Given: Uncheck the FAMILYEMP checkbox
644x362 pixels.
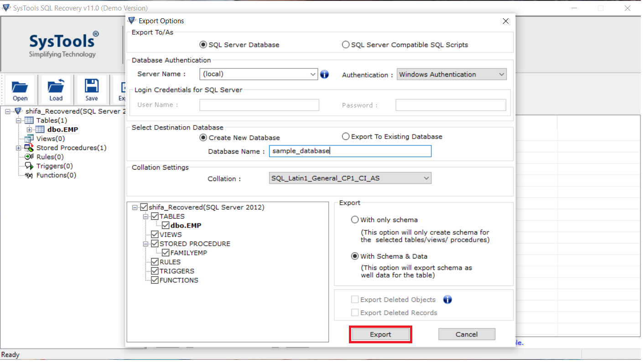Looking at the screenshot, I should pos(166,253).
